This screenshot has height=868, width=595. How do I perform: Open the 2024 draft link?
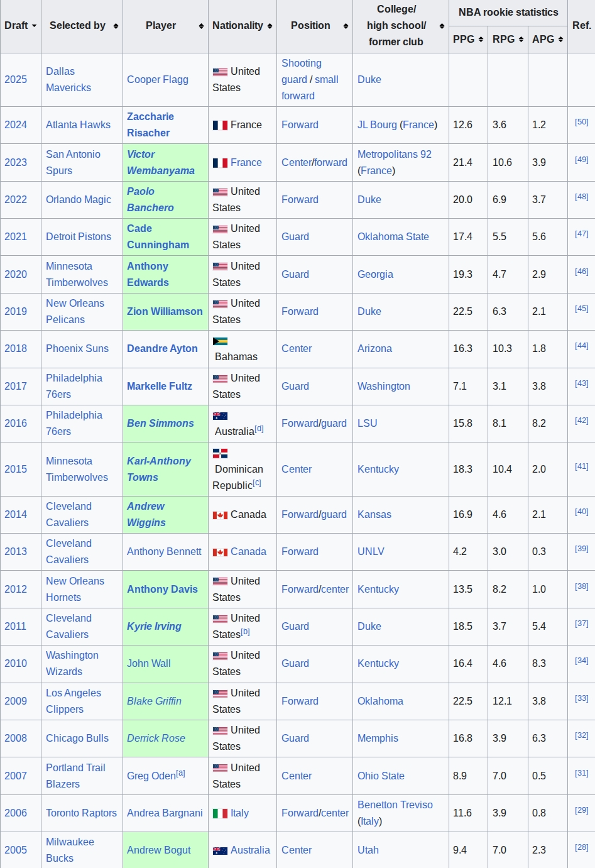(16, 125)
